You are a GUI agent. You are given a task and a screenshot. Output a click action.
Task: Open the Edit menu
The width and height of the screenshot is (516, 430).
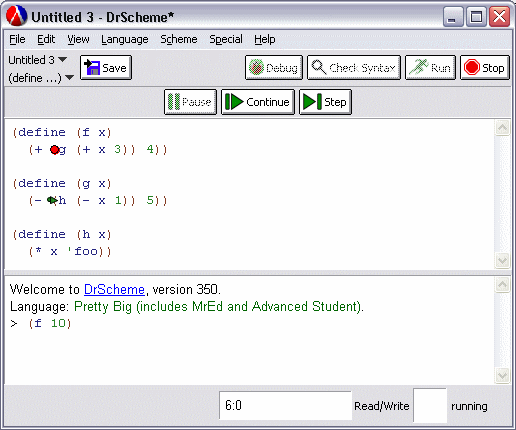(46, 39)
